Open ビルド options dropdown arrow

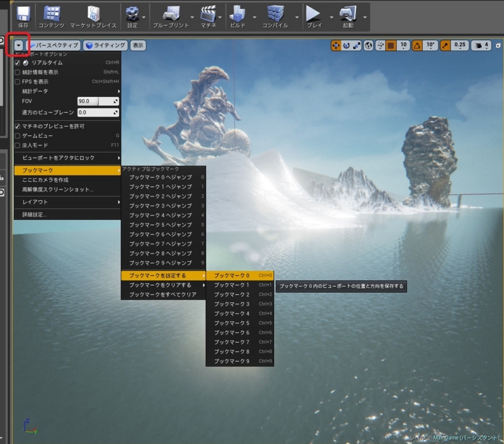(255, 17)
